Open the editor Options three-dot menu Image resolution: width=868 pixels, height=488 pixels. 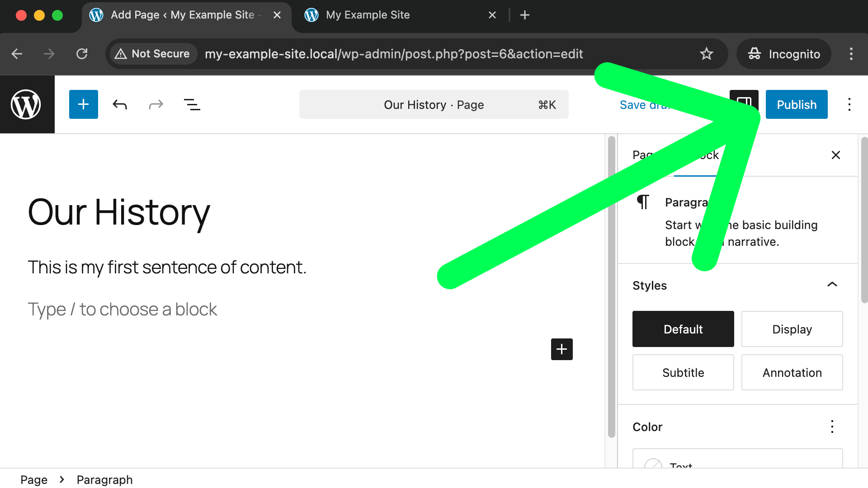849,104
